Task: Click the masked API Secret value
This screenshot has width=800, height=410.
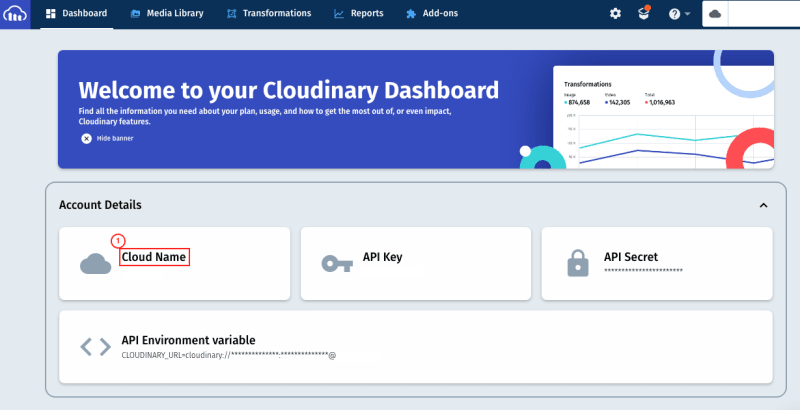Action: 643,271
